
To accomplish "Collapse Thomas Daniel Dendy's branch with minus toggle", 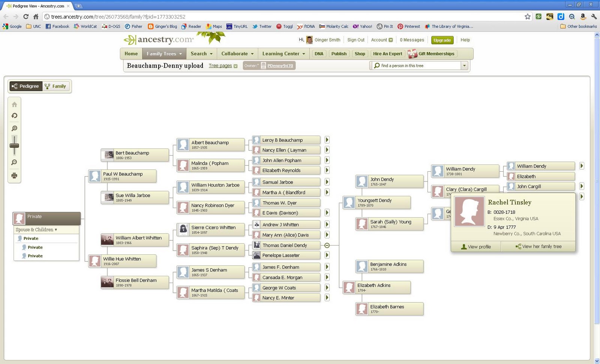I will [x=327, y=245].
